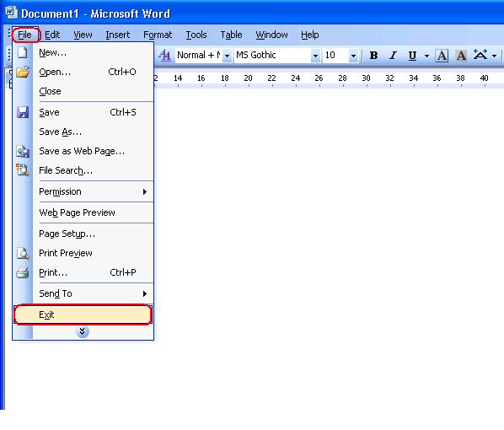Choose Save from the File menu
The image size is (504, 430).
(83, 112)
